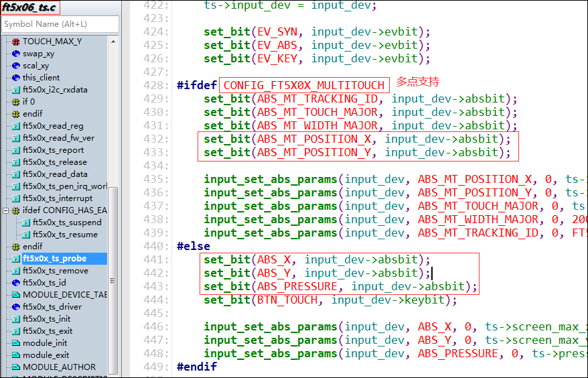The width and height of the screenshot is (588, 378).
Task: Select the swap_xy symbol
Action: coord(39,54)
